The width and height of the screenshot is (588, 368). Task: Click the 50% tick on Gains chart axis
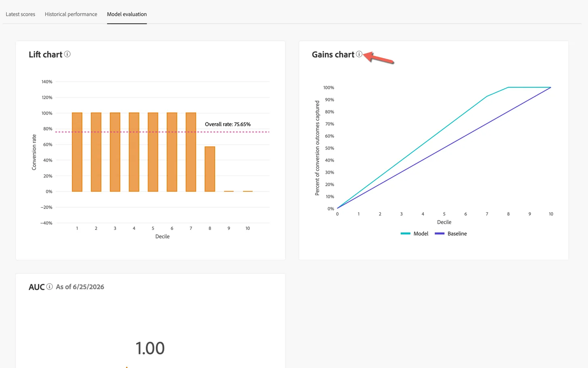point(329,148)
